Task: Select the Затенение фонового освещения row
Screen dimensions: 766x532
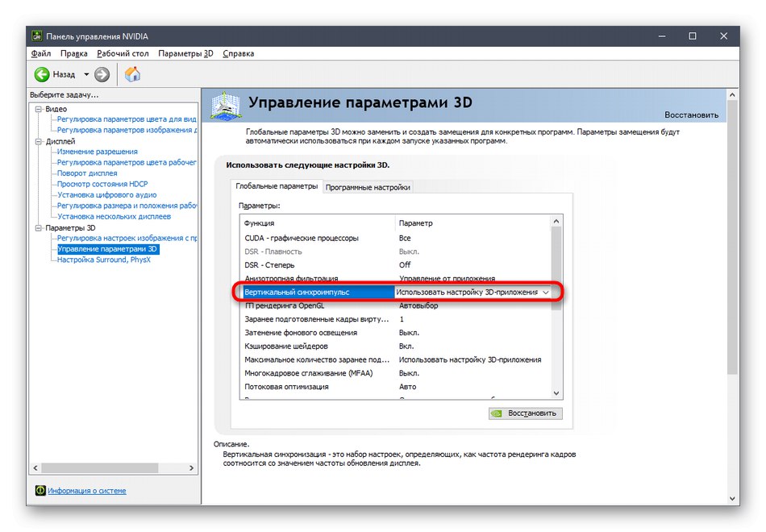Action: pyautogui.click(x=396, y=333)
